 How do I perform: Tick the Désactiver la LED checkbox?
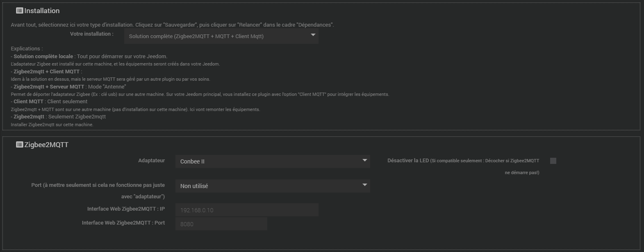(x=553, y=161)
